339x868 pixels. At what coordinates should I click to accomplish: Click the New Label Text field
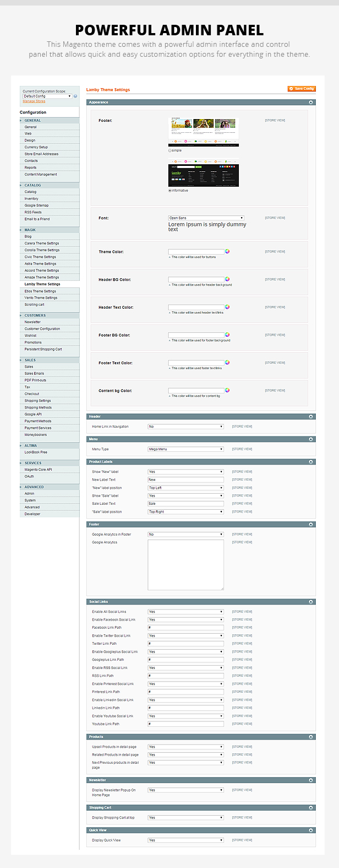click(186, 480)
